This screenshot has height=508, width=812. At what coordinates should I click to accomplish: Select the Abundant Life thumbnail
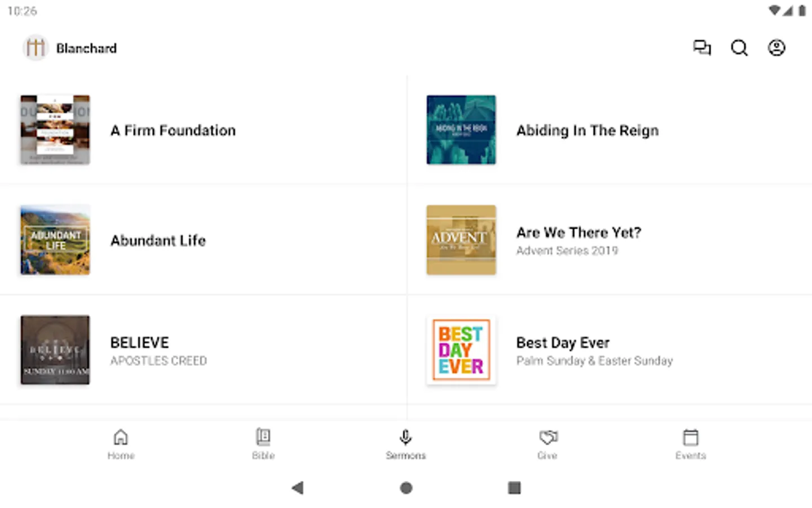(x=55, y=240)
